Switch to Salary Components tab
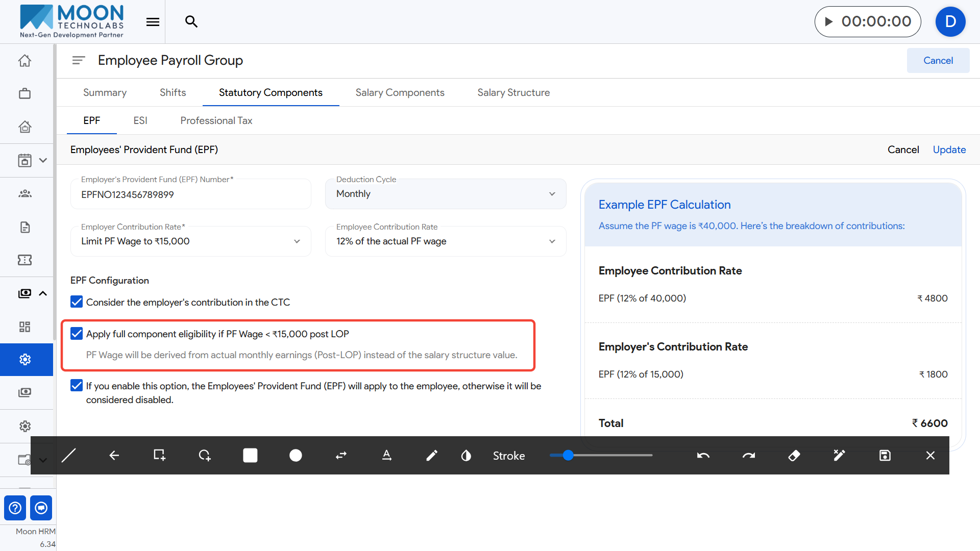This screenshot has width=980, height=551. [x=400, y=92]
